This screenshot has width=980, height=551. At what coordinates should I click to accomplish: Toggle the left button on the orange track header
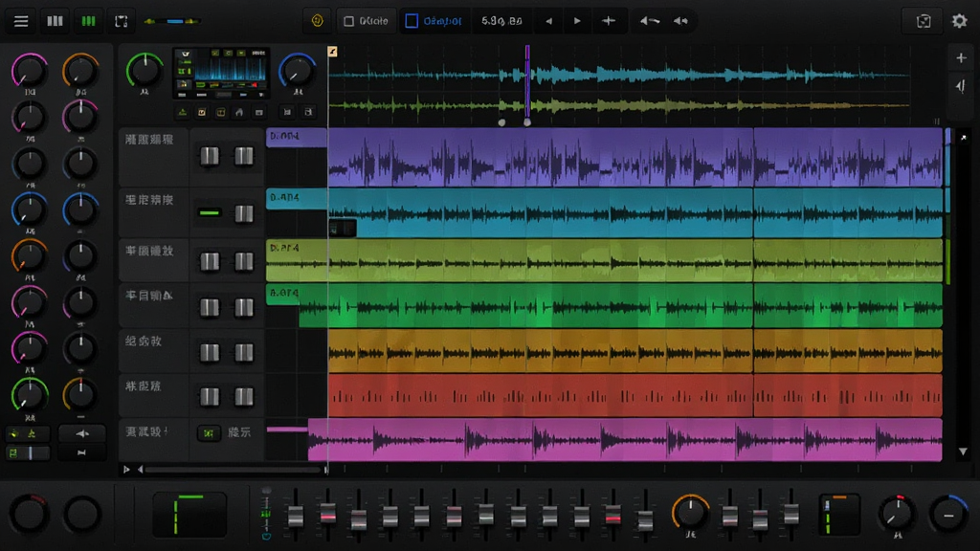tap(210, 352)
